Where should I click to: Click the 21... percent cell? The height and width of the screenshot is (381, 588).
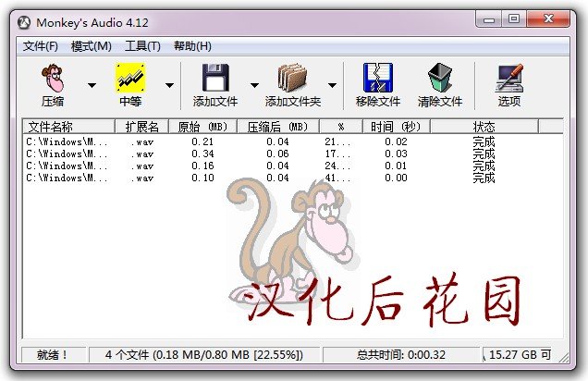(337, 141)
